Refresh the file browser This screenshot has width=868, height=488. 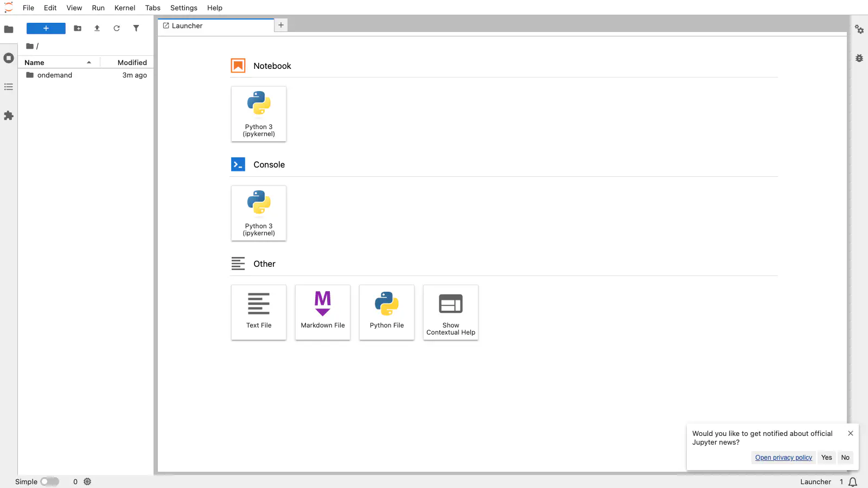[x=117, y=28]
